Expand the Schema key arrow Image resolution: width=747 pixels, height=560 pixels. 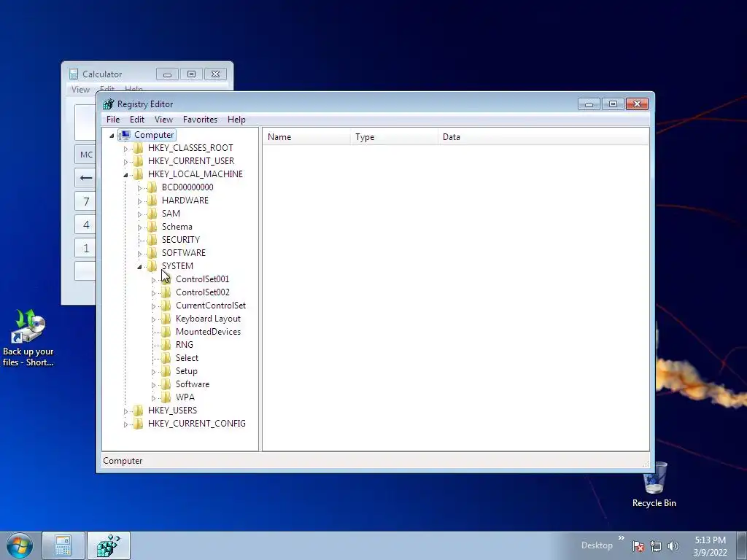coord(139,227)
